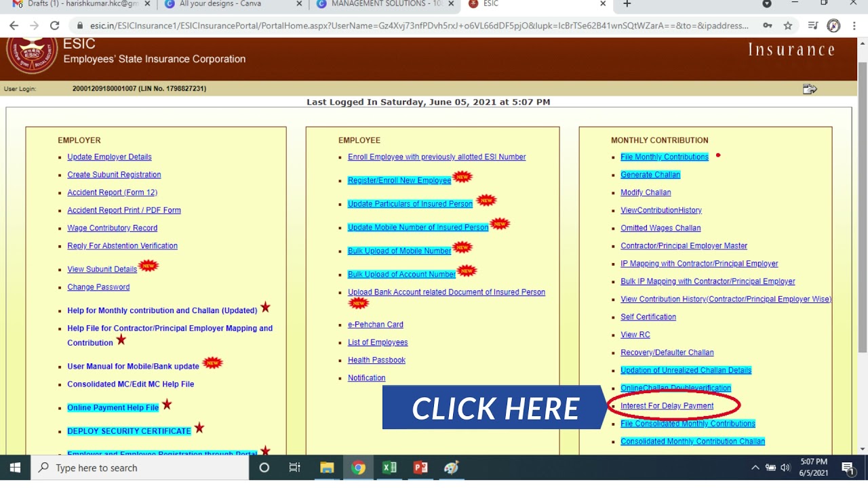Click the password key icon in address bar
This screenshot has width=868, height=488.
pyautogui.click(x=767, y=26)
